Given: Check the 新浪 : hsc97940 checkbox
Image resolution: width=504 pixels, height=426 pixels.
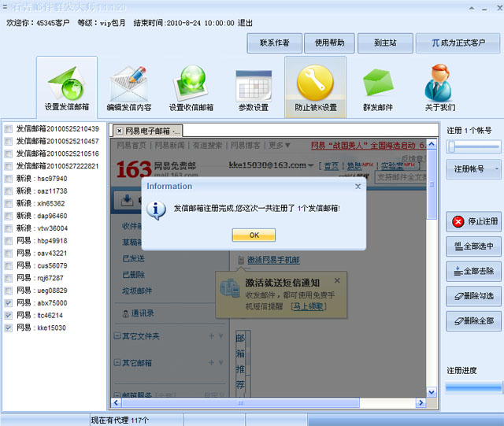Looking at the screenshot, I should 9,179.
